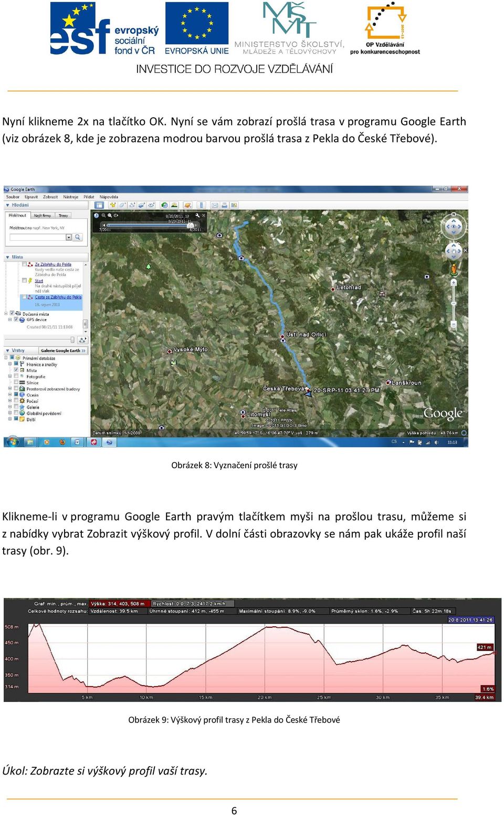Toggle the sidebar panel toolbar icon

[x=99, y=205]
